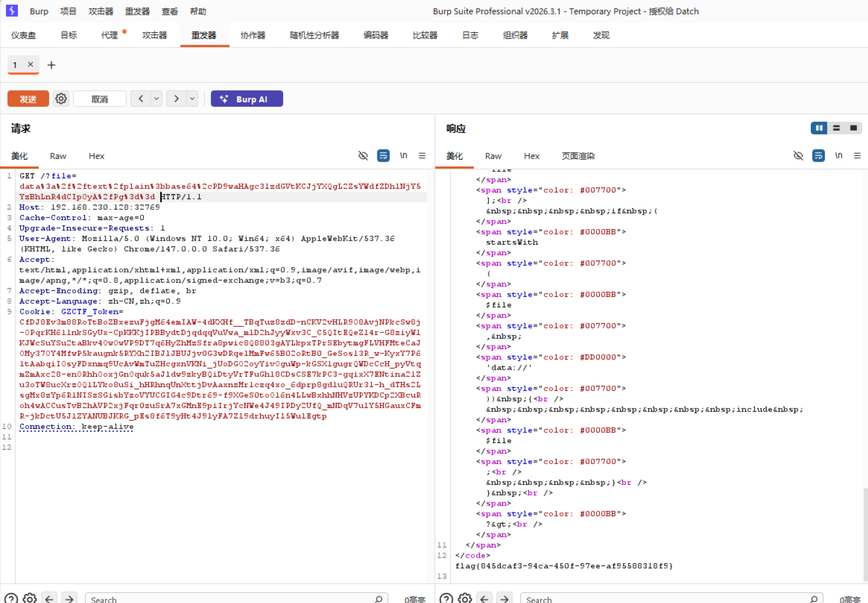Cancel the request with 取消 button
This screenshot has width=868, height=603.
pyautogui.click(x=100, y=99)
